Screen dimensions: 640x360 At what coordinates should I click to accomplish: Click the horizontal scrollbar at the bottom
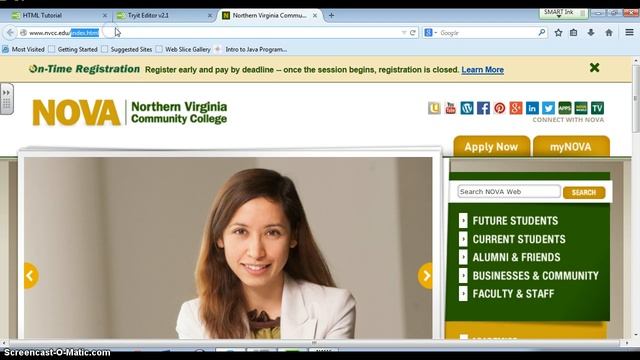[314, 343]
